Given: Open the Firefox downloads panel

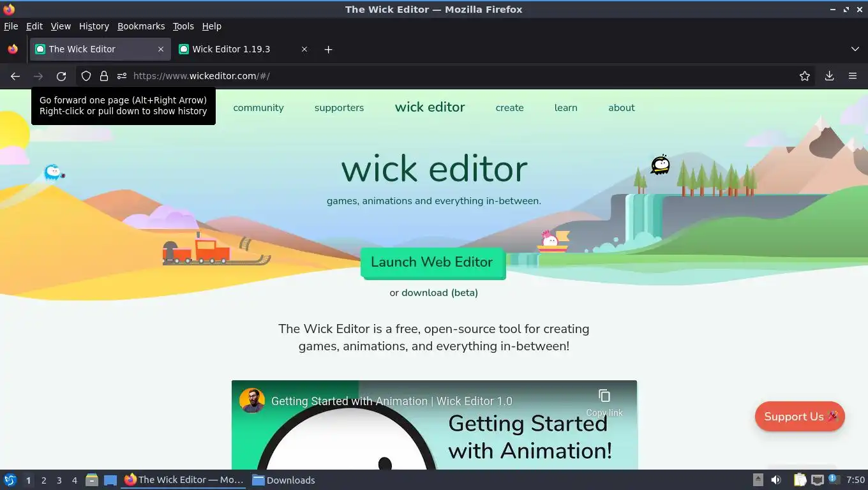Looking at the screenshot, I should (829, 76).
